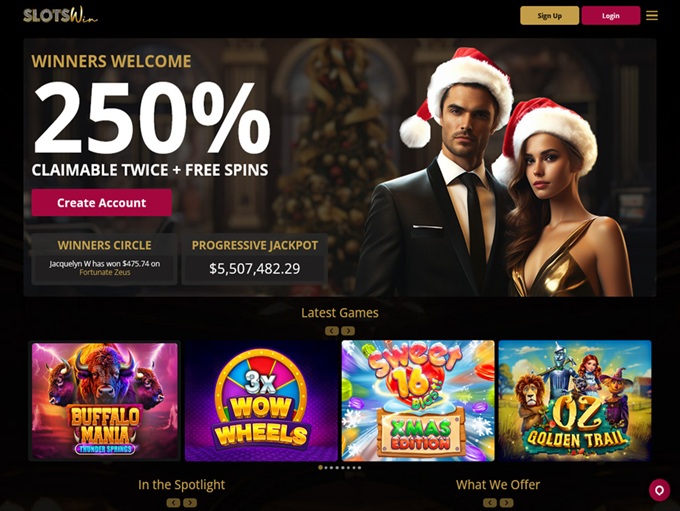The image size is (680, 511).
Task: Go to next Latest Games slide
Action: pyautogui.click(x=348, y=331)
